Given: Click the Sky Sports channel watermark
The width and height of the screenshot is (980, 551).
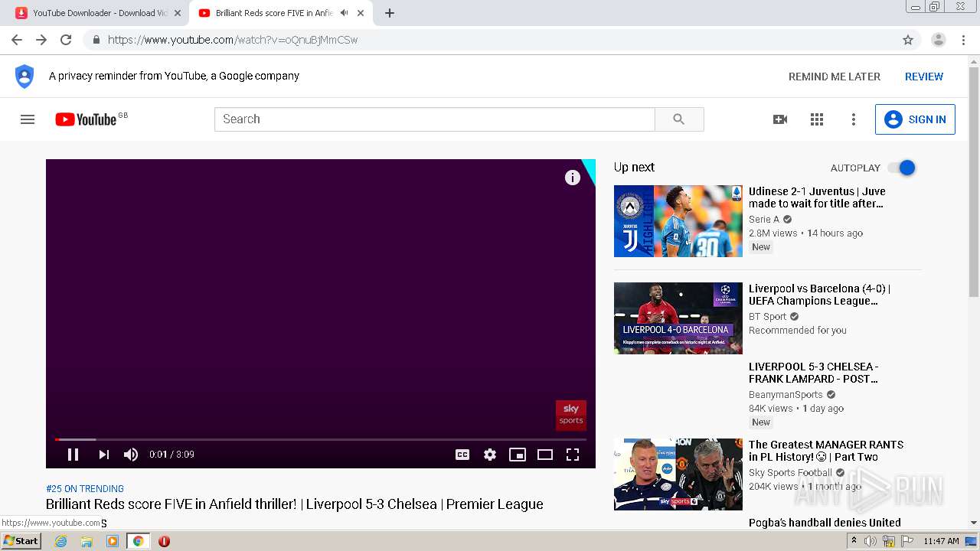Looking at the screenshot, I should coord(571,415).
